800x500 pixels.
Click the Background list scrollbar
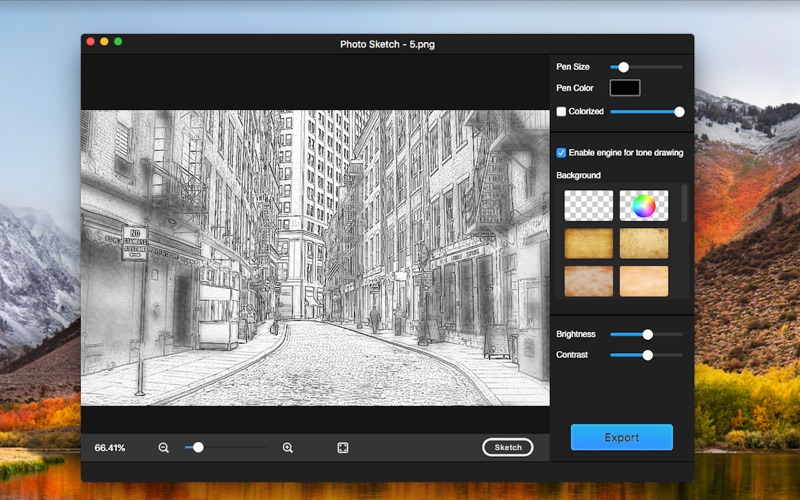685,203
